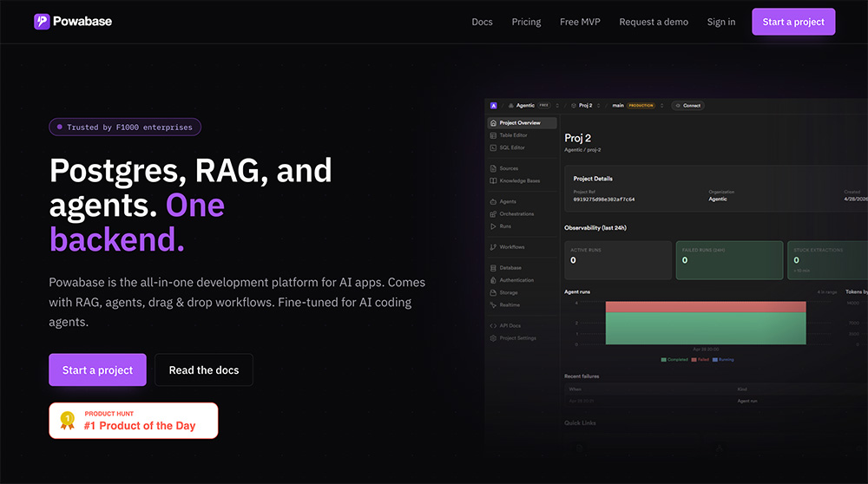Open the Project Settings gear icon
Screen dimensions: 868x484
[493, 338]
